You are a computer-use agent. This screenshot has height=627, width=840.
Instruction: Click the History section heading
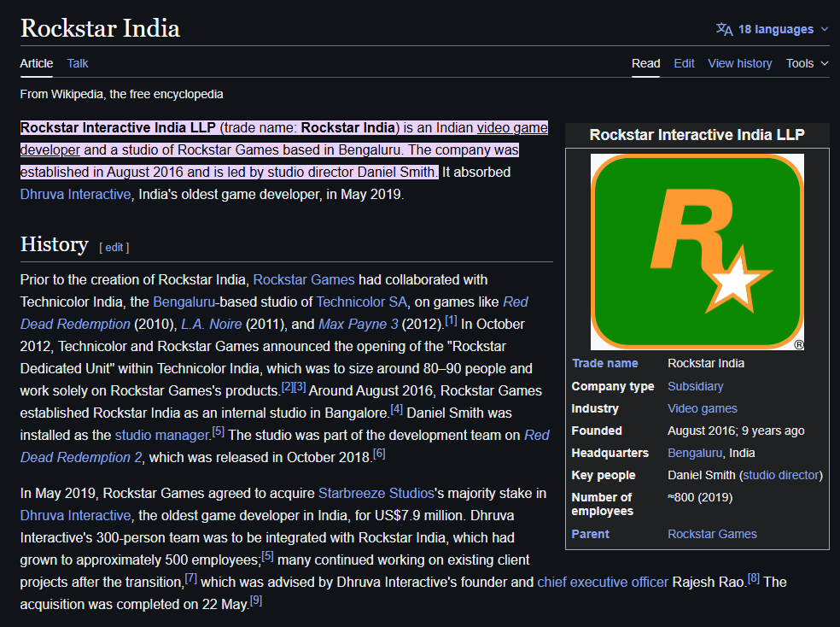click(x=54, y=244)
